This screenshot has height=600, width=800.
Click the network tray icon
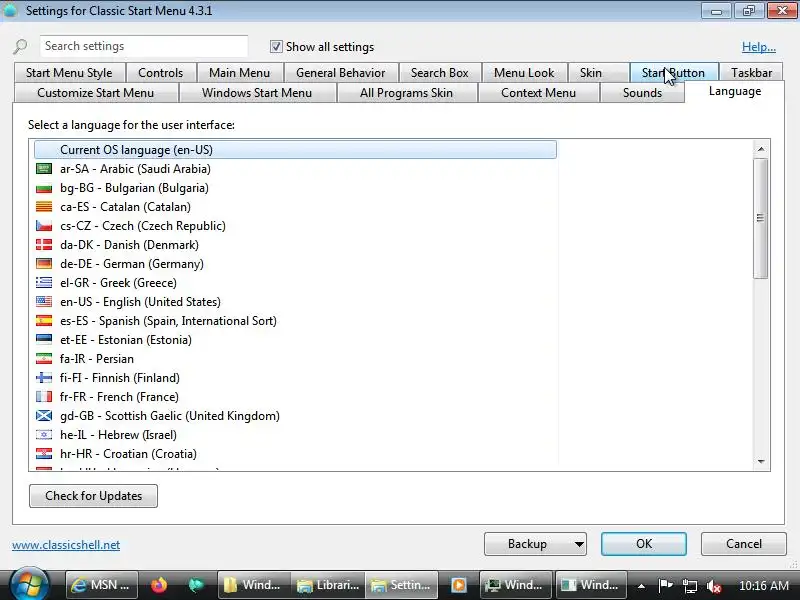click(690, 586)
